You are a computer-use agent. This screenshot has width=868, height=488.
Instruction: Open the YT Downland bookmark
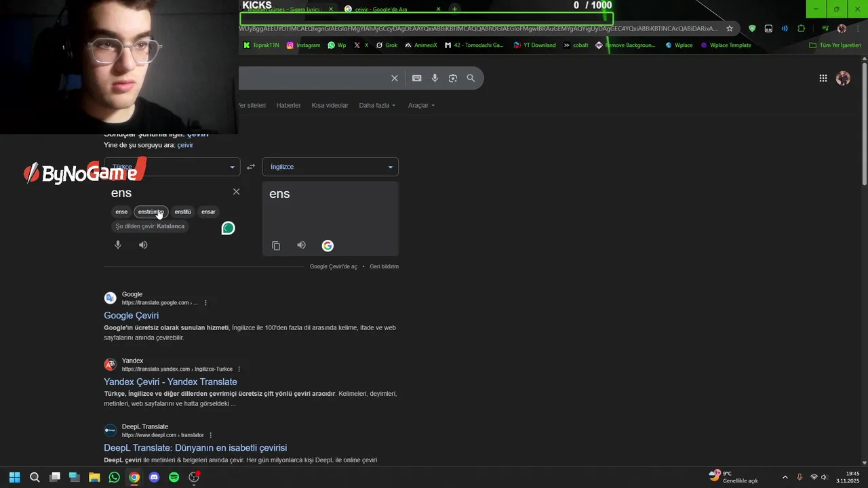(534, 45)
